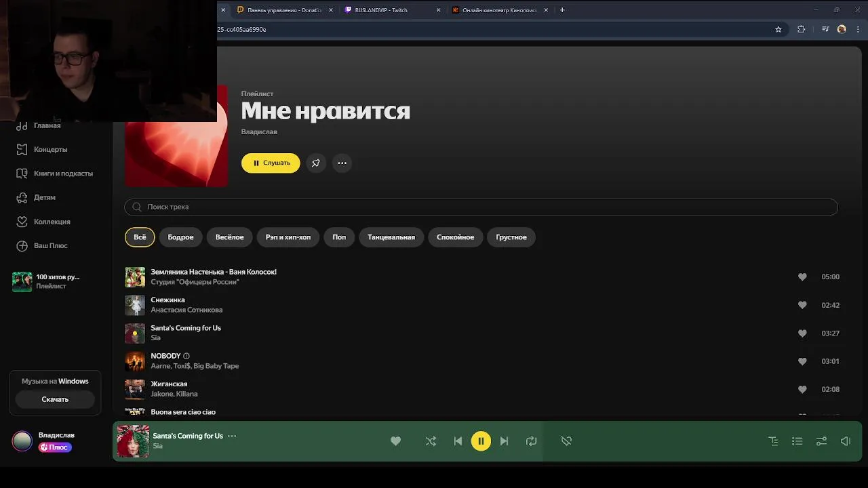Pause playback in player bar
This screenshot has height=488, width=868.
point(481,441)
